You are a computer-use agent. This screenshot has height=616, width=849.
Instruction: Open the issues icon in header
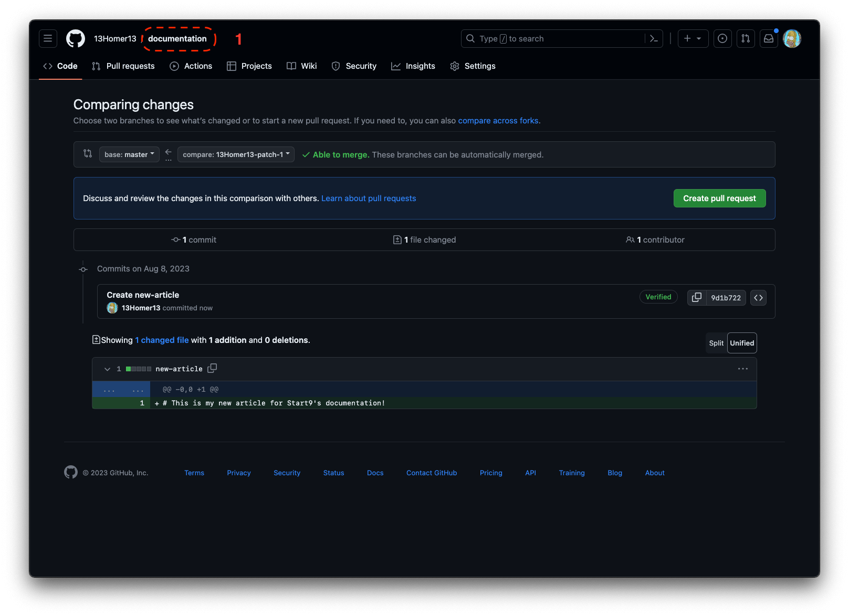pos(722,38)
